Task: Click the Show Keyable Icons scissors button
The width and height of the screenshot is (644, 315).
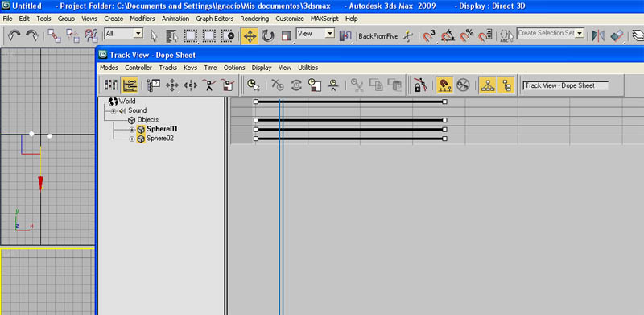Action: tap(463, 85)
